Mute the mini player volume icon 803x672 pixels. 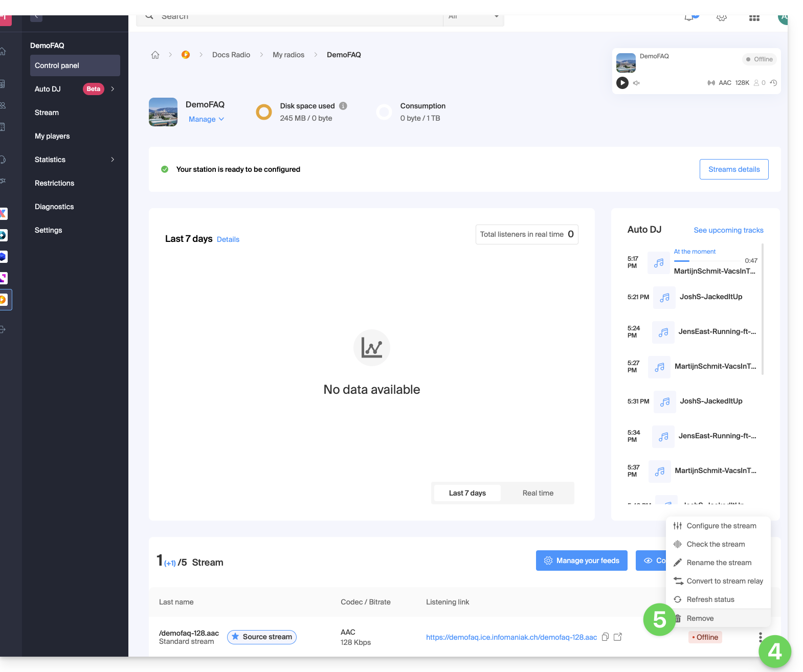point(636,83)
